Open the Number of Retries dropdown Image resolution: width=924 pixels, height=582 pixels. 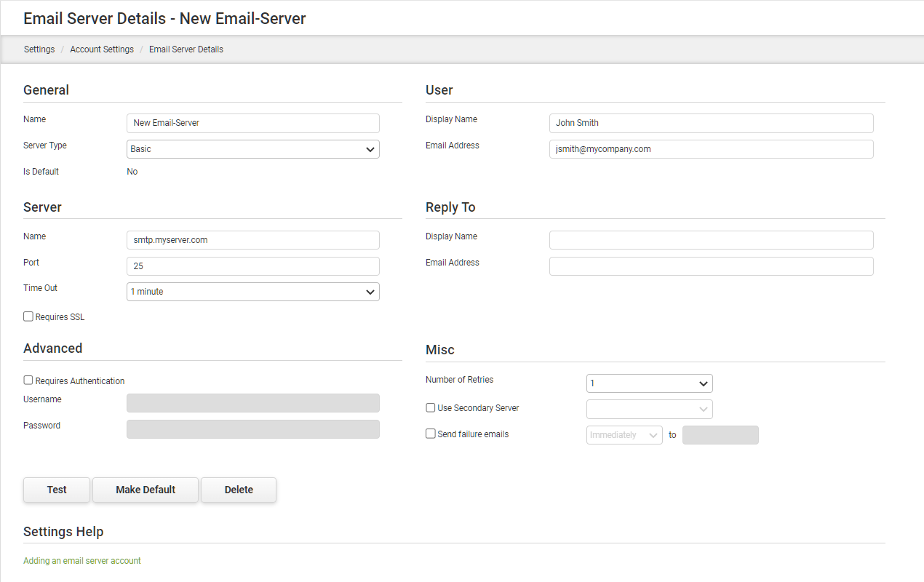[649, 383]
